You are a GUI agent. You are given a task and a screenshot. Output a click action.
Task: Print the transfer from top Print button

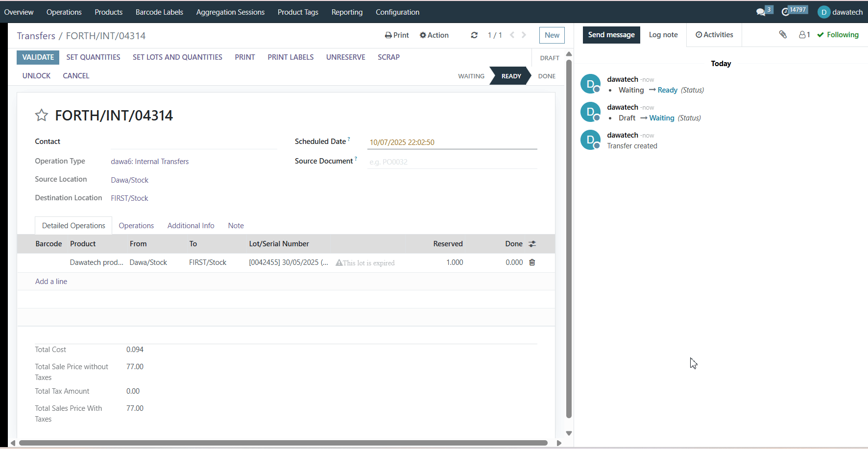click(397, 35)
